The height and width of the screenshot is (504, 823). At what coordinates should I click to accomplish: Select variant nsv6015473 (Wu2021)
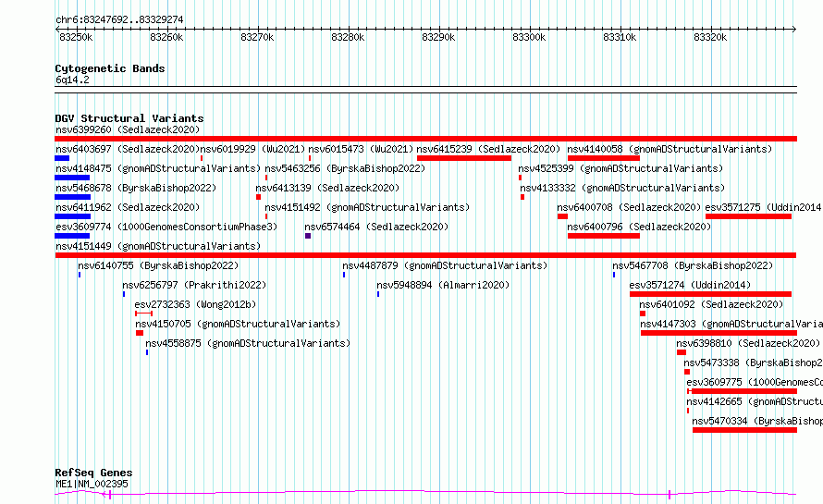click(362, 149)
